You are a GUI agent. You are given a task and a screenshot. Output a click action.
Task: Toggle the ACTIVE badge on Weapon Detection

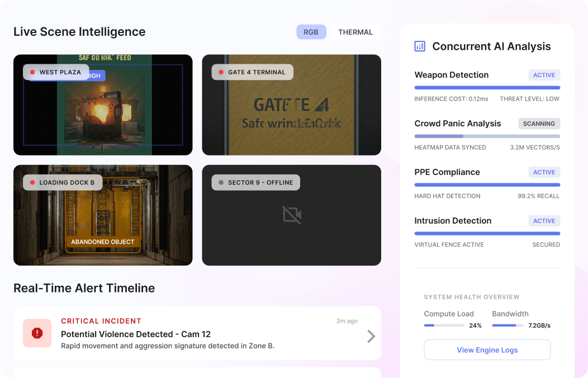point(544,74)
